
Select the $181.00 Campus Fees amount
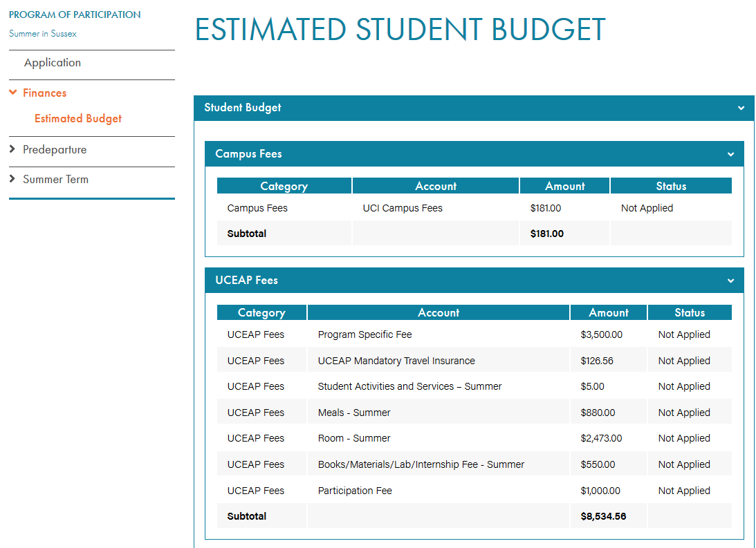point(546,208)
